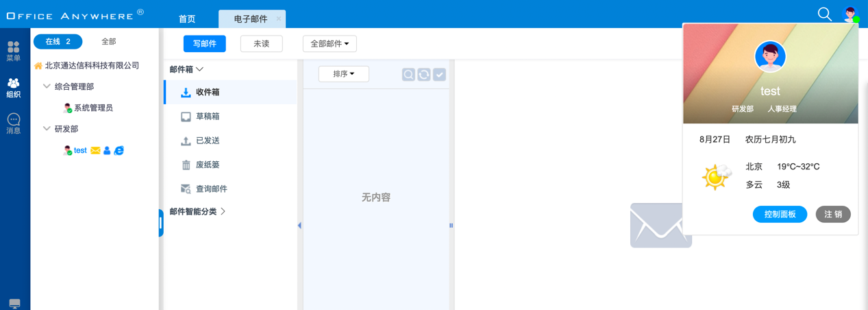Click the avatar icon next to 系统管理员
The width and height of the screenshot is (868, 310).
pyautogui.click(x=67, y=108)
